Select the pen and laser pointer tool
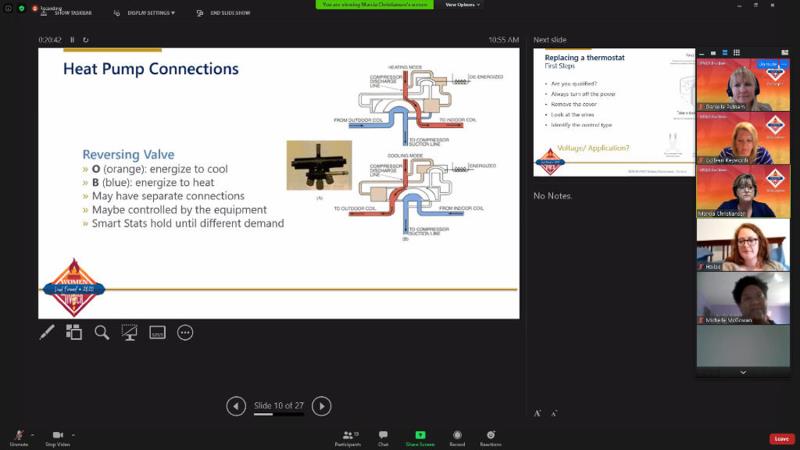 (47, 333)
